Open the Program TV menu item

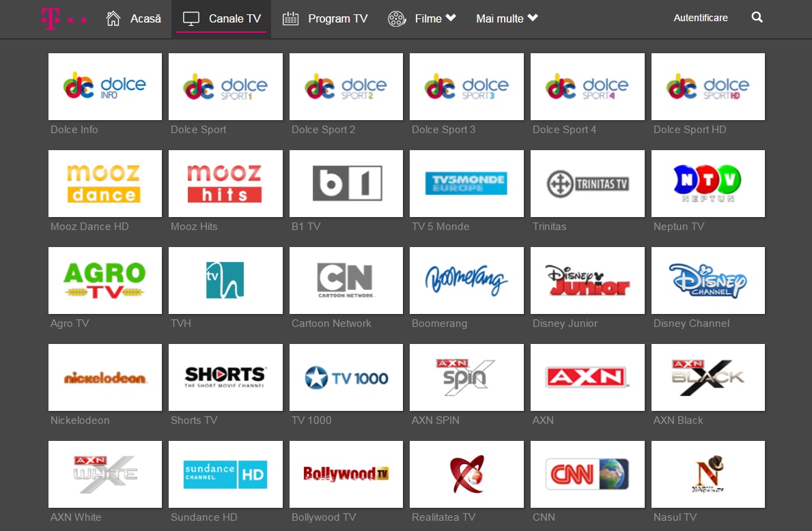[x=337, y=19]
